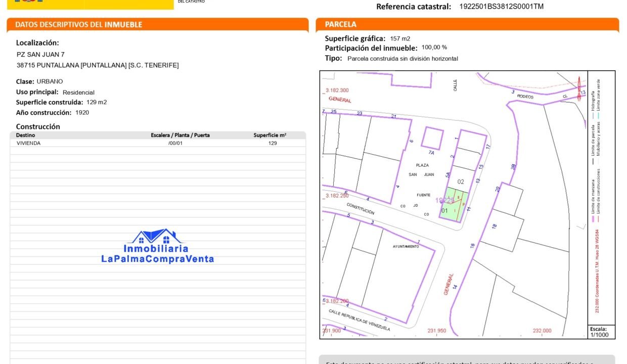Screen dimensions: 627x364
Task: Click the 'Uso principal:' label
Action: (37, 92)
